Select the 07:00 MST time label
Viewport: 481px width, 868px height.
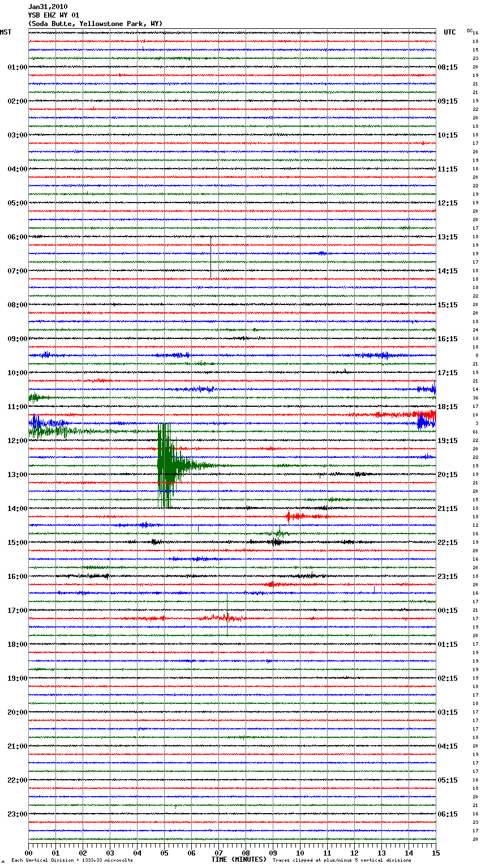(x=18, y=271)
